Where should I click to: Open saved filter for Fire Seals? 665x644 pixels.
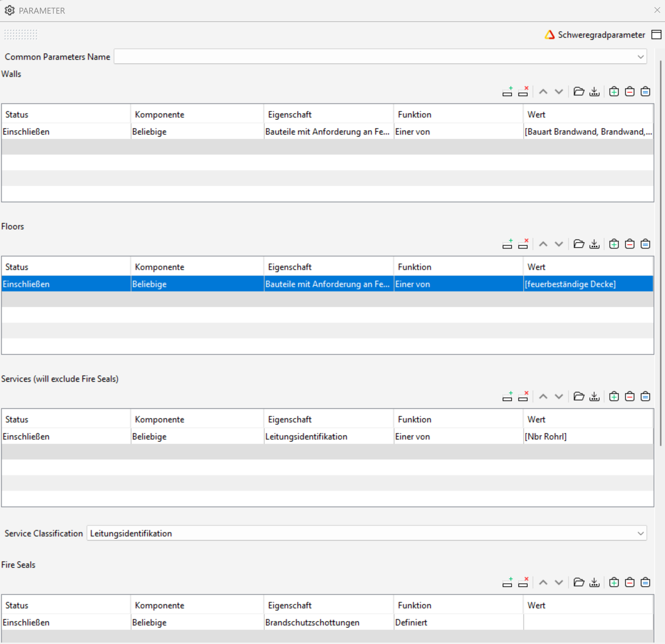(579, 582)
